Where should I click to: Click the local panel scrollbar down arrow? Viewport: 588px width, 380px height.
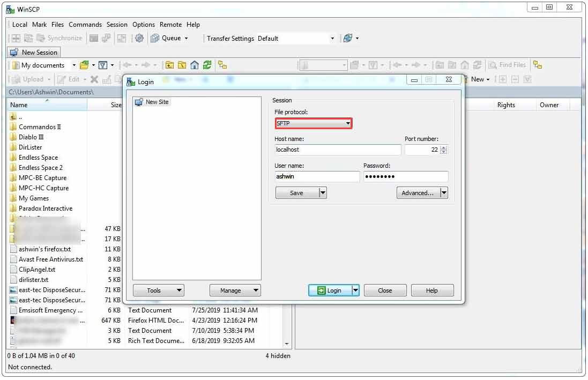tap(287, 345)
